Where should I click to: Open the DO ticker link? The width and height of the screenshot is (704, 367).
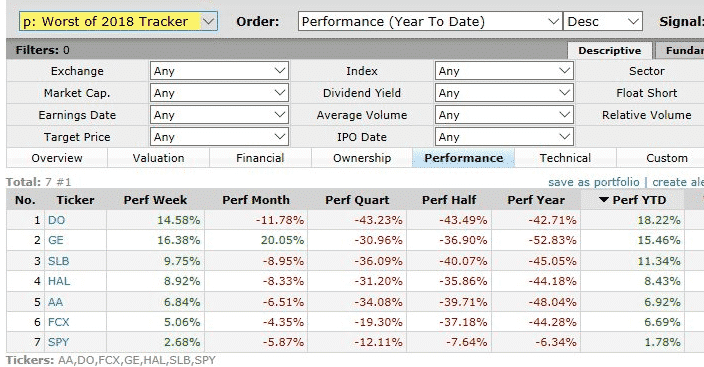(57, 220)
